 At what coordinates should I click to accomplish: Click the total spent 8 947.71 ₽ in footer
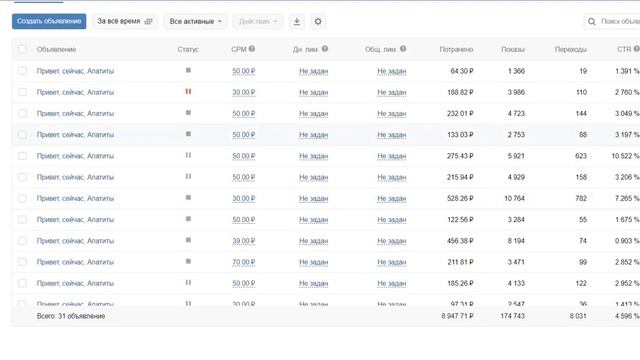[x=458, y=316]
